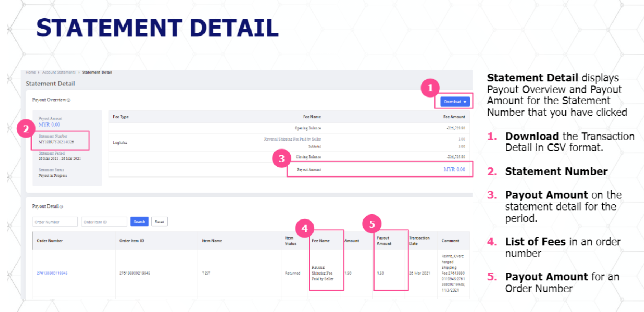This screenshot has width=644, height=312.
Task: Navigate to Home via breadcrumb
Action: (30, 72)
